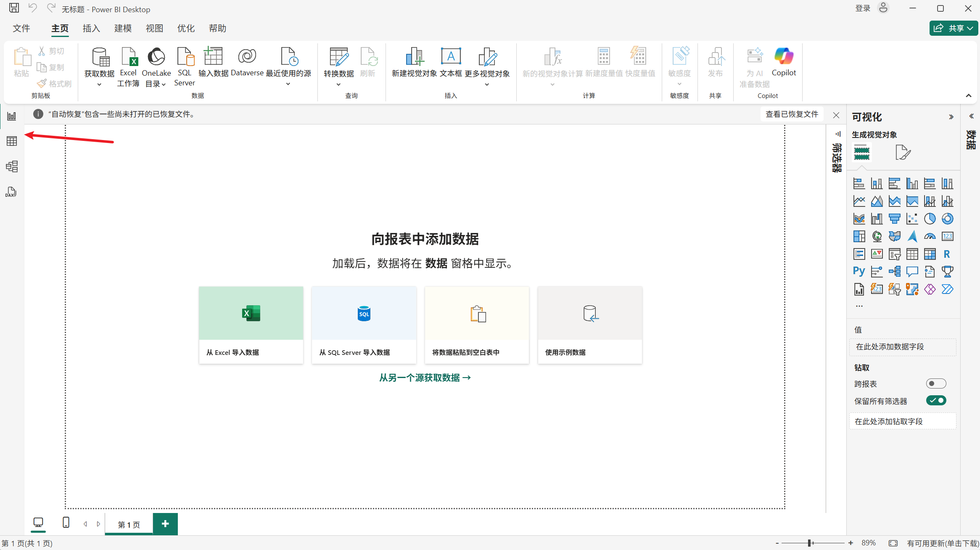This screenshot has width=980, height=550.
Task: Open the Modeling ribbon tab
Action: click(123, 28)
